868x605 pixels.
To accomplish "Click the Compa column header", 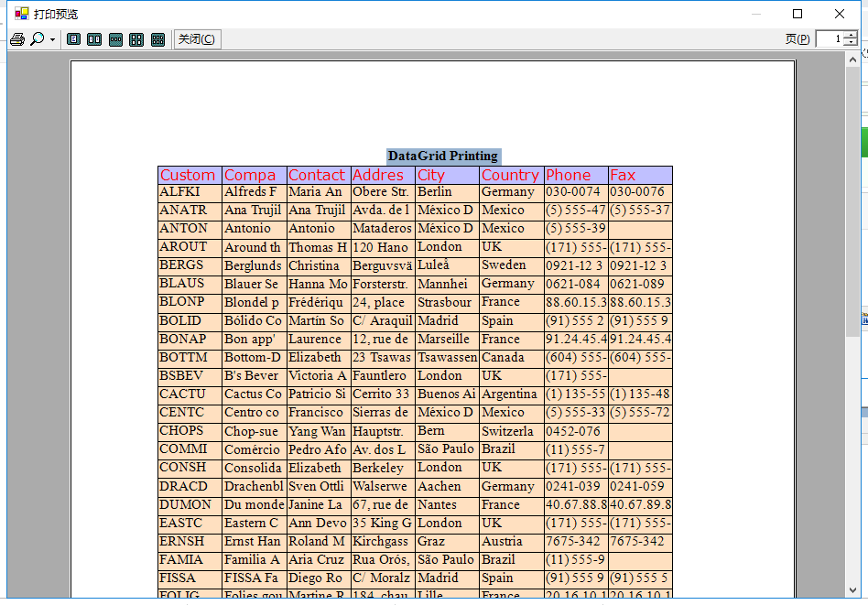I will [x=255, y=176].
